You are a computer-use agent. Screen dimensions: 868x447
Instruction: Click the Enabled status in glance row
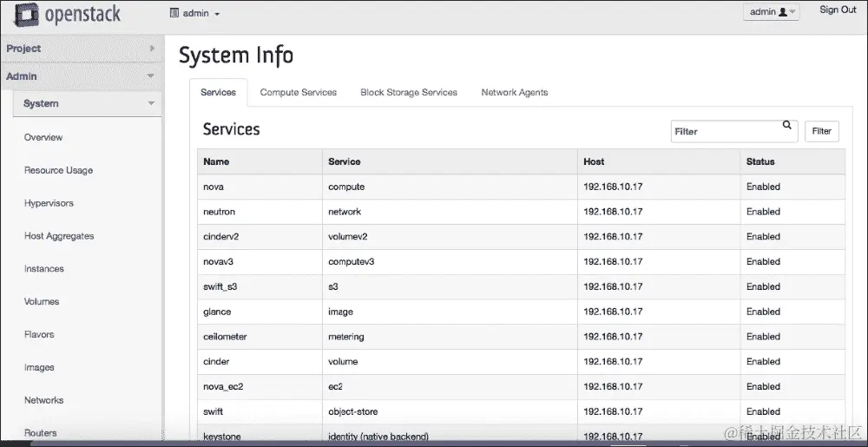pyautogui.click(x=763, y=312)
